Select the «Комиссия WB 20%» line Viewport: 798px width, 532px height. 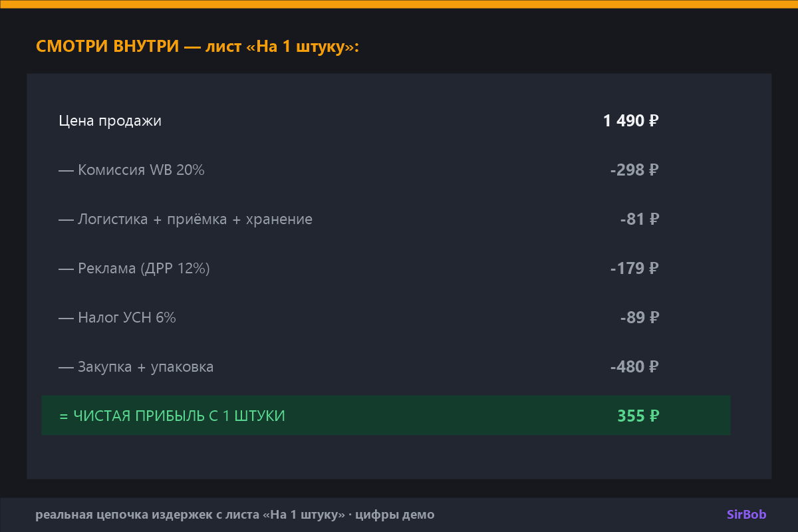point(132,170)
